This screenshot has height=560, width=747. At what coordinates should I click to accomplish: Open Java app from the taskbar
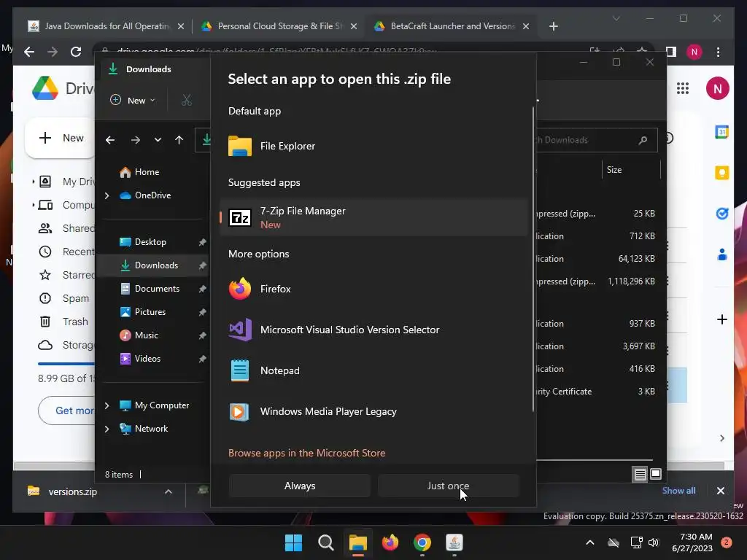(x=454, y=542)
